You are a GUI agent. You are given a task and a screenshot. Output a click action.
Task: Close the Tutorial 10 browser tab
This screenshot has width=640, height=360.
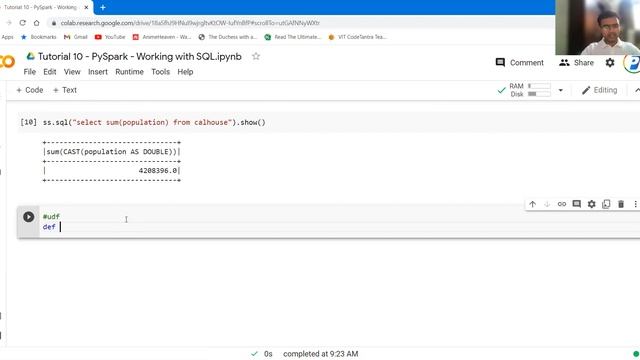click(86, 7)
